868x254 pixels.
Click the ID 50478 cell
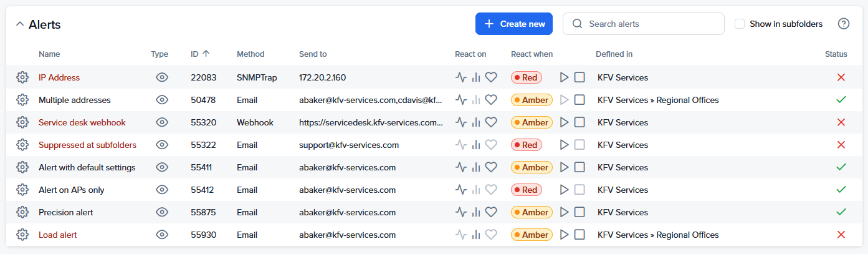(203, 100)
